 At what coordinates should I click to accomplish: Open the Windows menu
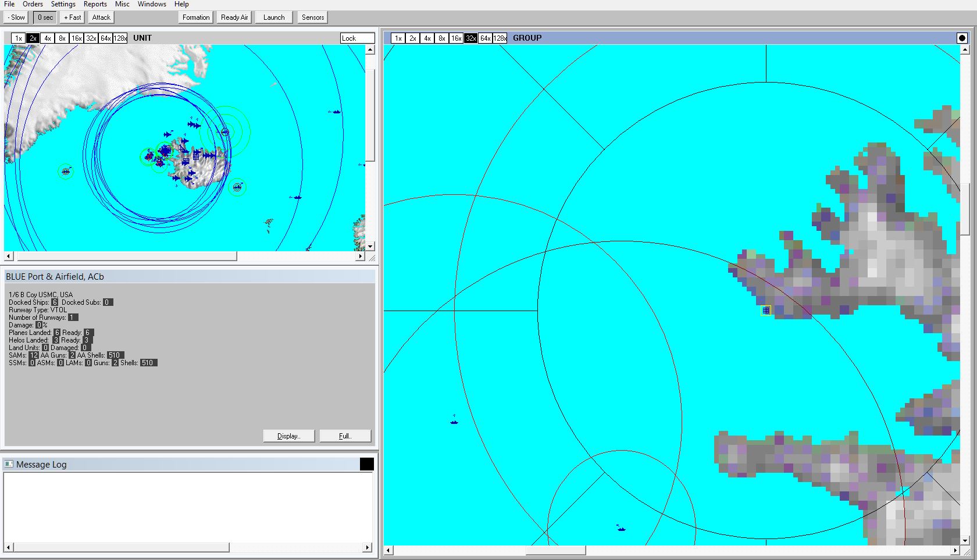coord(152,4)
